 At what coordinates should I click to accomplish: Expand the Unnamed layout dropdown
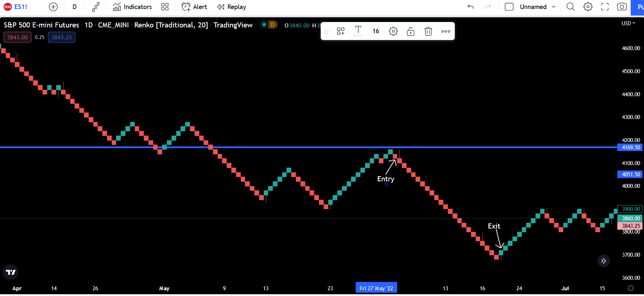coord(554,7)
